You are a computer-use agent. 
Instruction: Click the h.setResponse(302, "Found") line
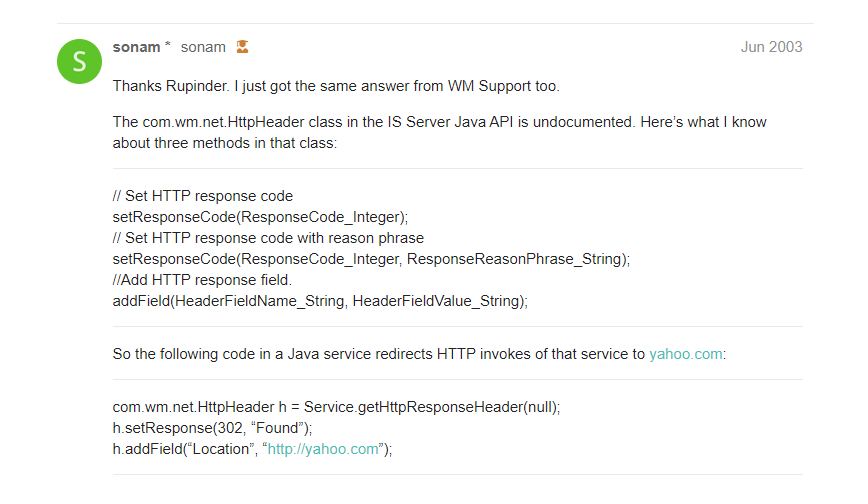tap(213, 428)
